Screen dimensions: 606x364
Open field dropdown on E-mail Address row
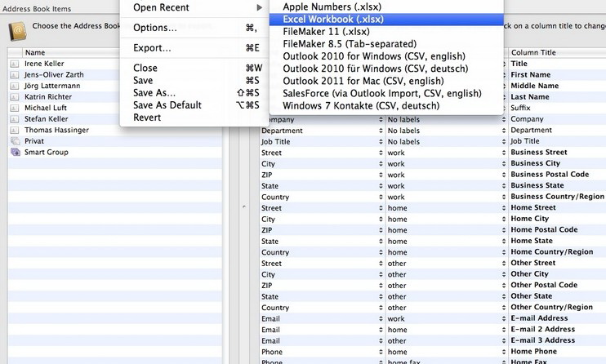(x=381, y=319)
